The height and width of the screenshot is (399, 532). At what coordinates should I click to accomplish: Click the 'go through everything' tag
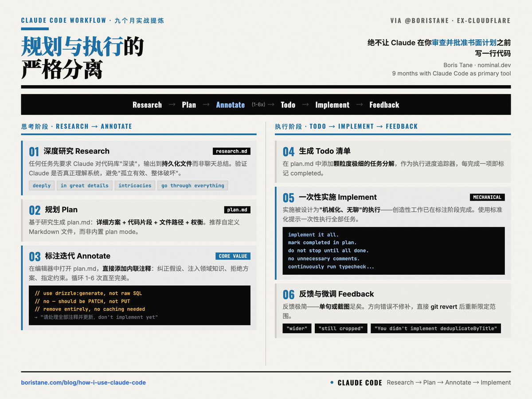tap(192, 186)
